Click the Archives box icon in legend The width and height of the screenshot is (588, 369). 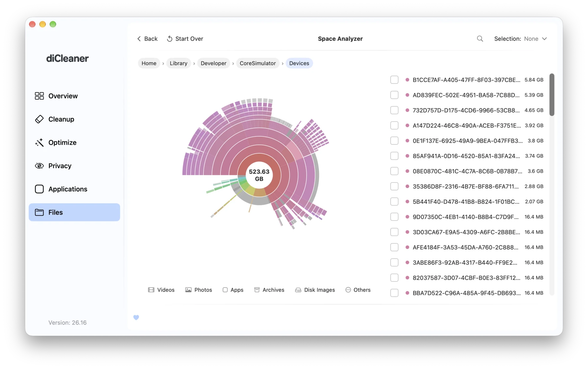click(x=257, y=290)
